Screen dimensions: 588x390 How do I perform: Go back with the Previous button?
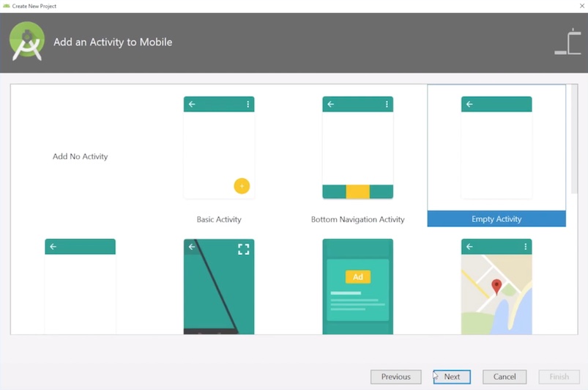396,377
